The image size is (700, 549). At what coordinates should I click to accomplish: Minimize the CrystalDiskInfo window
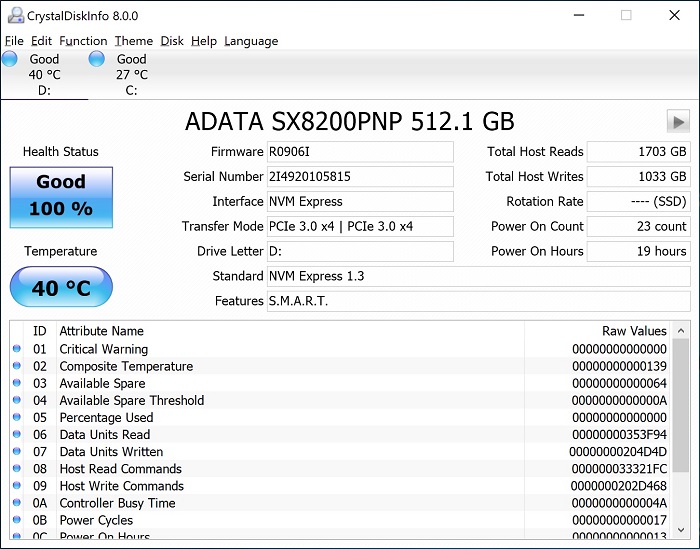click(x=579, y=15)
